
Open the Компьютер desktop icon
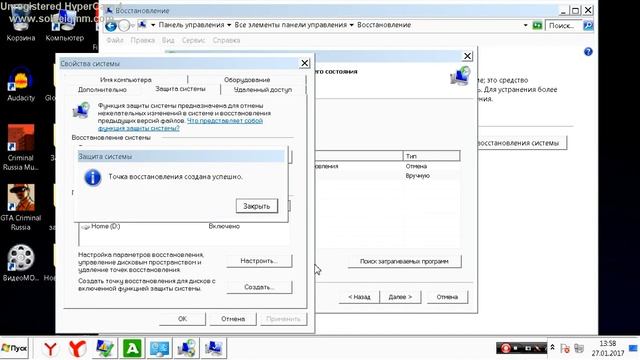coord(64,24)
